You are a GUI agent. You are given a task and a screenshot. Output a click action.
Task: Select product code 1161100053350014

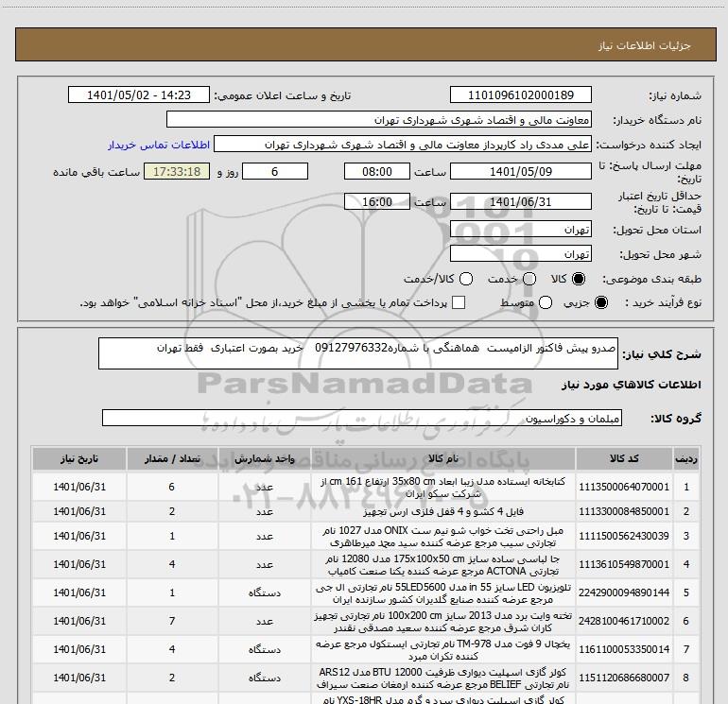click(x=624, y=649)
